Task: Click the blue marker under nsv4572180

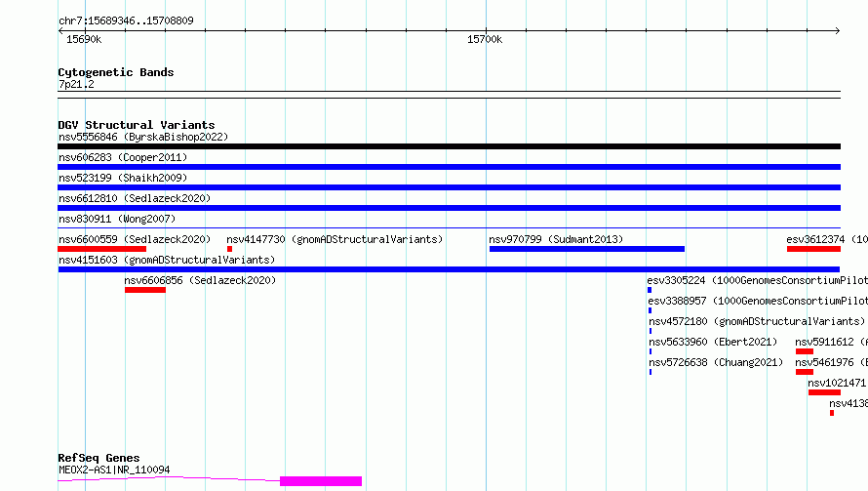Action: tap(651, 331)
